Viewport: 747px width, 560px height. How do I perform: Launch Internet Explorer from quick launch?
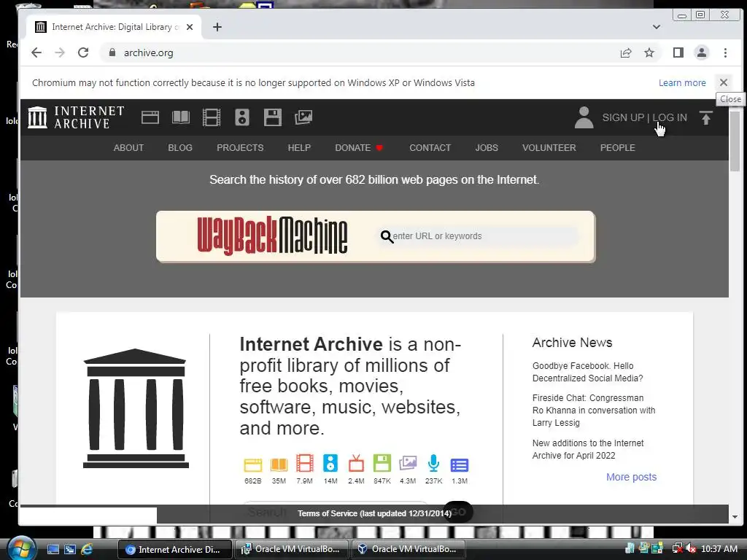coord(87,550)
